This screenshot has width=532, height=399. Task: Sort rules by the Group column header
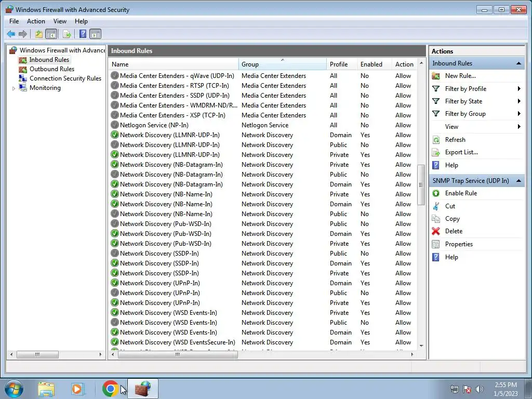pyautogui.click(x=282, y=64)
